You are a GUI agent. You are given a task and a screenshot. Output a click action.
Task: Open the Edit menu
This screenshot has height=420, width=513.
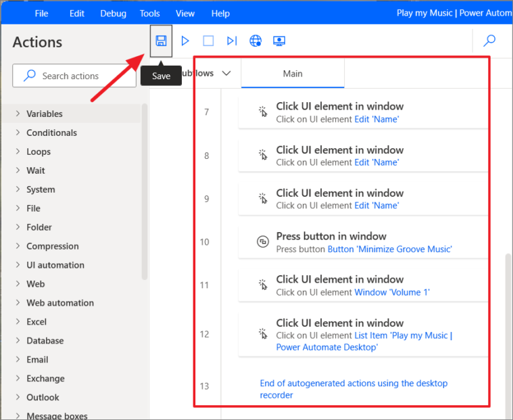[77, 14]
